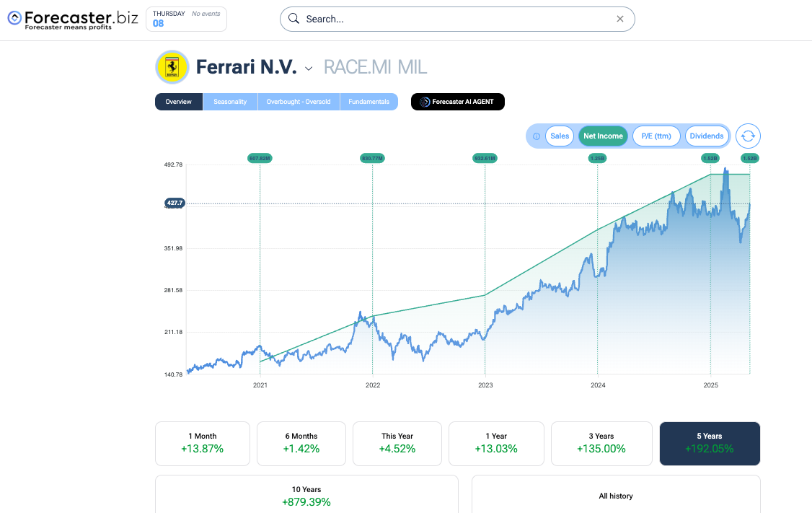This screenshot has height=513, width=812.
Task: Select the 3 Years performance period
Action: tap(601, 443)
